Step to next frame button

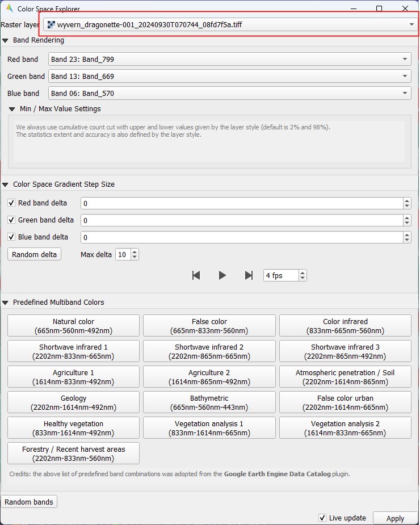click(249, 275)
